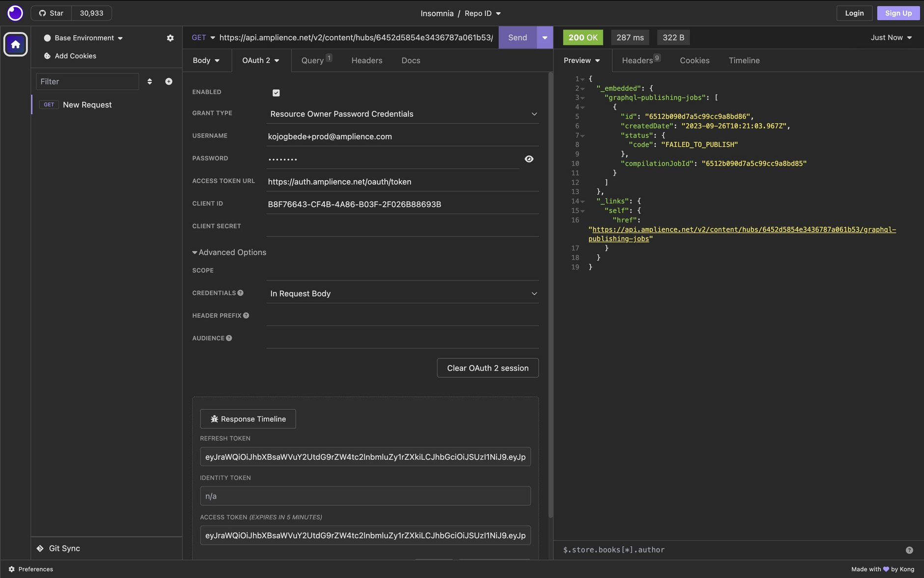The width and height of the screenshot is (924, 578).
Task: Open the Preview mode dropdown
Action: tap(582, 60)
